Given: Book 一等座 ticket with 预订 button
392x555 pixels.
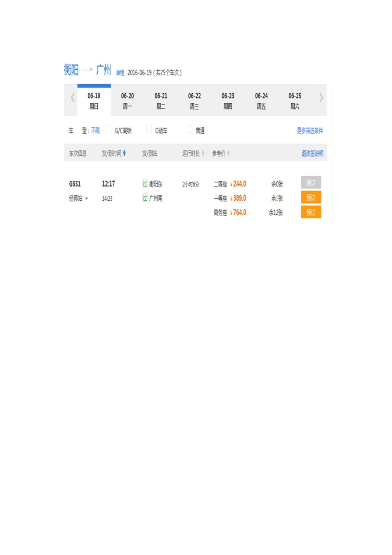Looking at the screenshot, I should [x=311, y=198].
